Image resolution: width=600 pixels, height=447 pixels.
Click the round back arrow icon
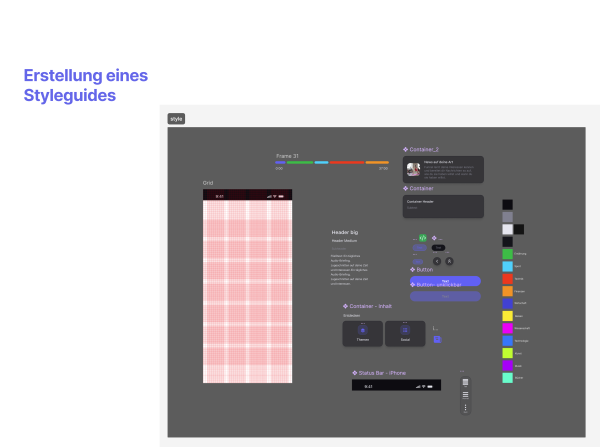click(436, 260)
